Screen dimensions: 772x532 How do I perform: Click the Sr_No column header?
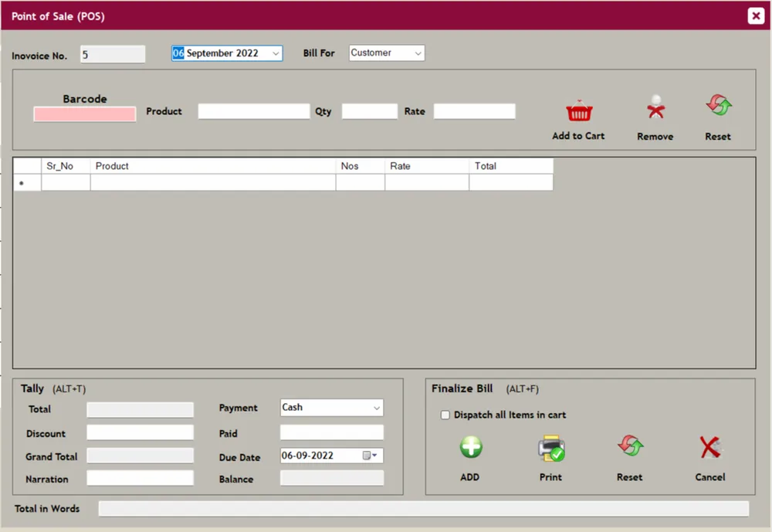tap(66, 166)
